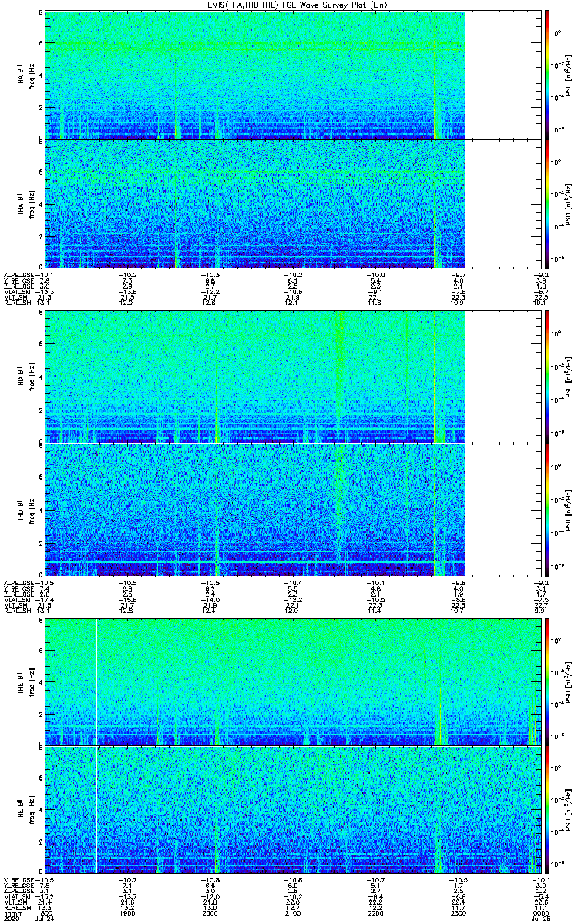Click the X_RE_GSE label below the THE panels

[18, 879]
